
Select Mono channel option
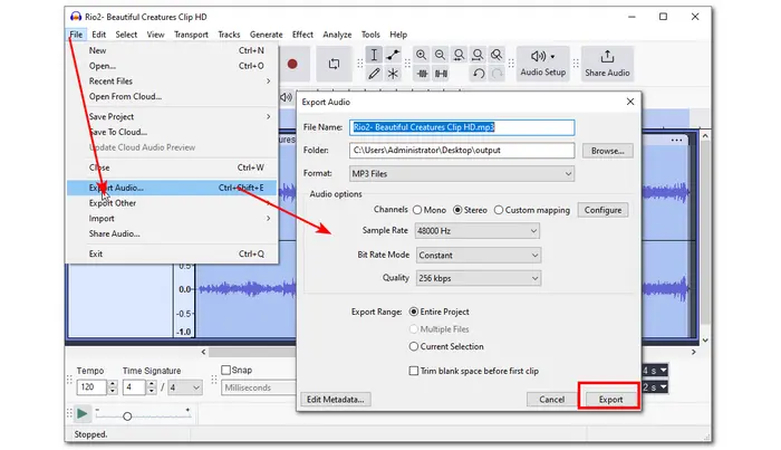(x=430, y=210)
